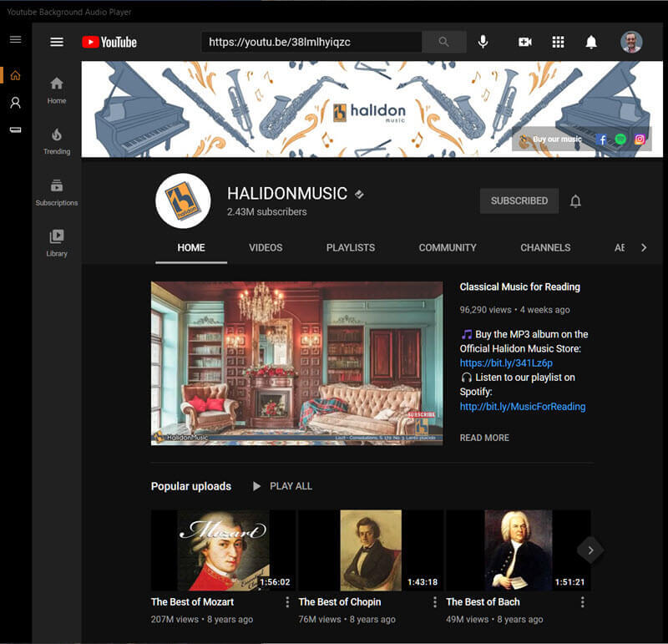
Task: Advance Popular uploads carousel with the arrow
Action: (x=590, y=550)
